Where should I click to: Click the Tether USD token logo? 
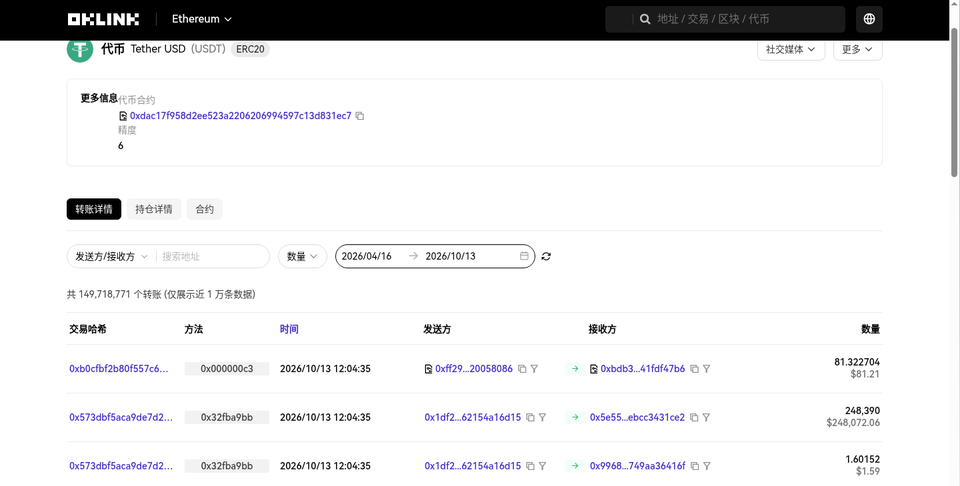point(80,49)
